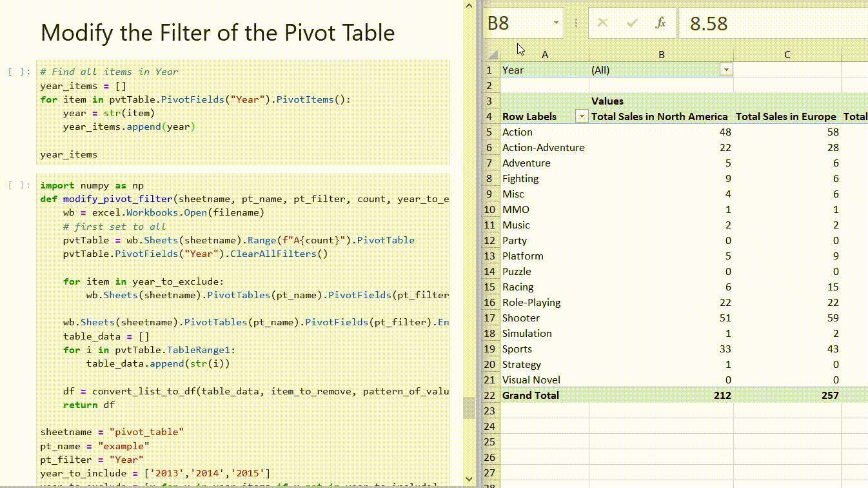Click the notebook's vertical scrollbar thumb
This screenshot has width=868, height=488.
click(469, 407)
